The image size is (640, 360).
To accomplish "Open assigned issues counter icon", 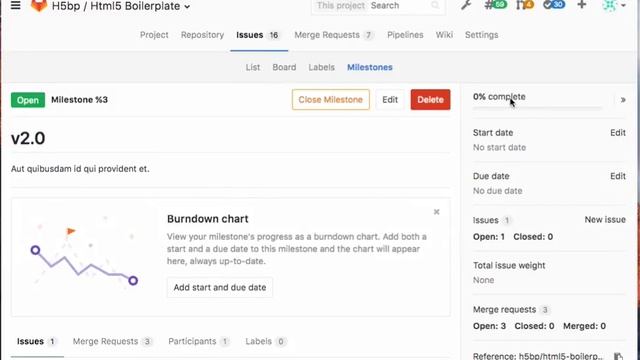I will click(495, 5).
